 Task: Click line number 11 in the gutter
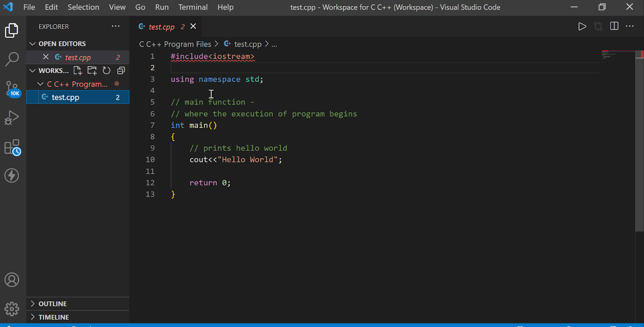point(150,171)
